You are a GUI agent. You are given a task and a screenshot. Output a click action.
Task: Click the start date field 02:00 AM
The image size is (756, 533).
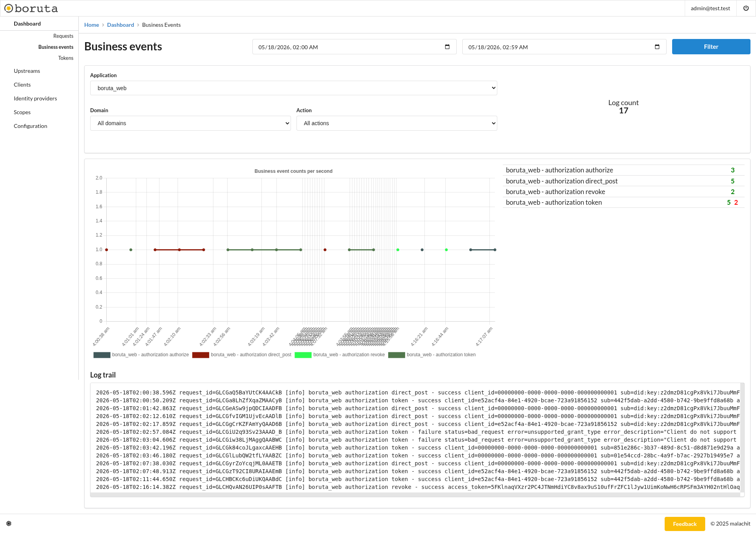click(354, 47)
